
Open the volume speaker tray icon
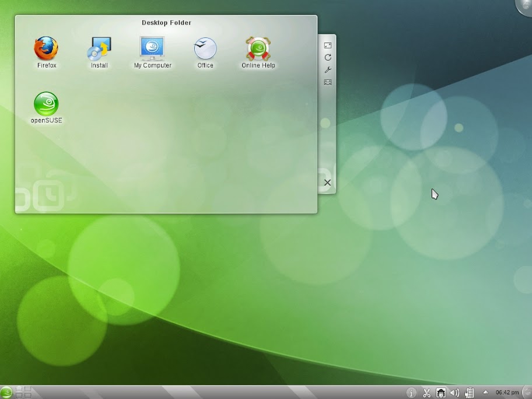coord(454,393)
